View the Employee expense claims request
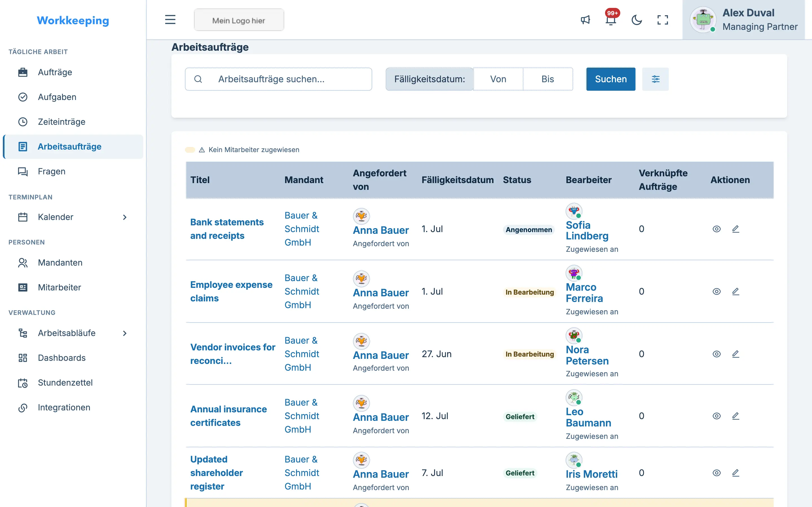Screen dimensions: 812x507 (716, 292)
